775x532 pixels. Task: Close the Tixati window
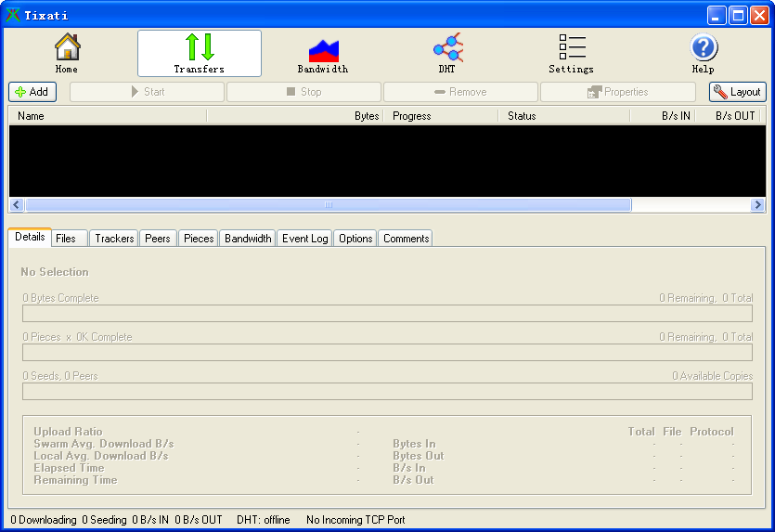coord(759,16)
